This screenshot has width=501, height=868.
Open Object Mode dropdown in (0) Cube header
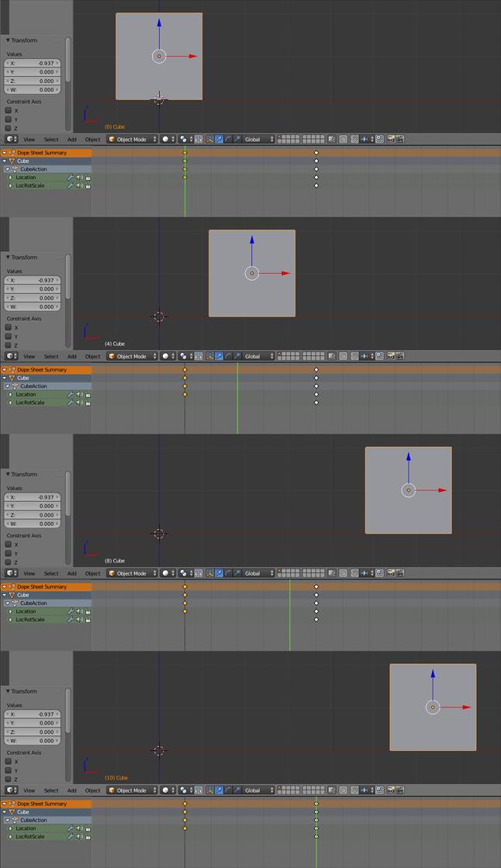click(133, 140)
